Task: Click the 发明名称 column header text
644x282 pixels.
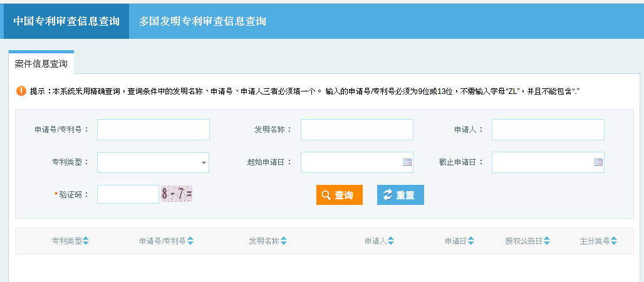Action: pyautogui.click(x=264, y=241)
